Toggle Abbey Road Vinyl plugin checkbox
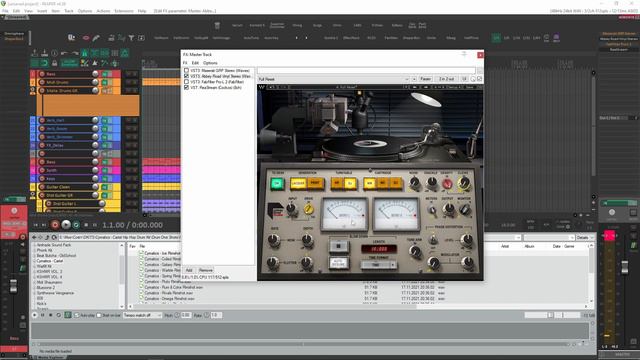This screenshot has height=360, width=640. tap(187, 76)
